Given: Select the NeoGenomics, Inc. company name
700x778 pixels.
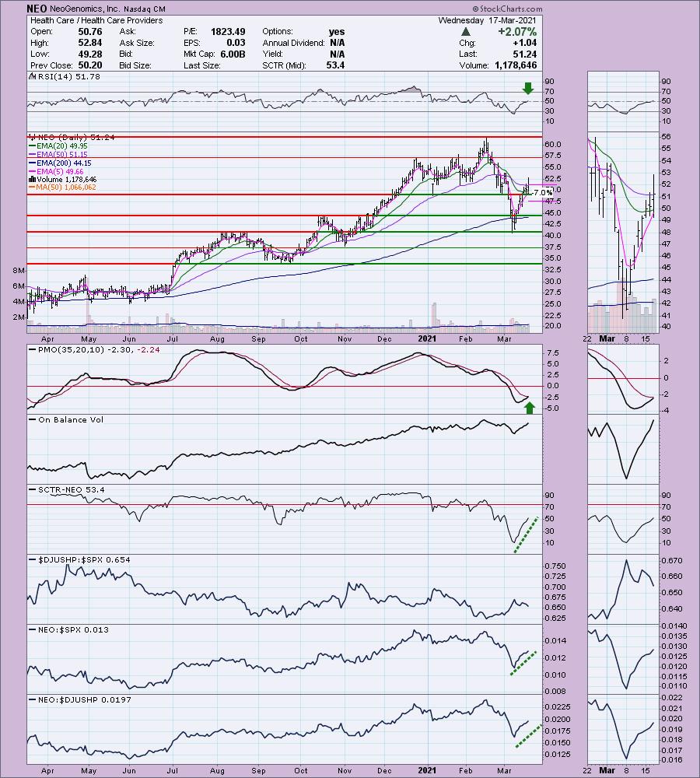Looking at the screenshot, I should [x=85, y=9].
